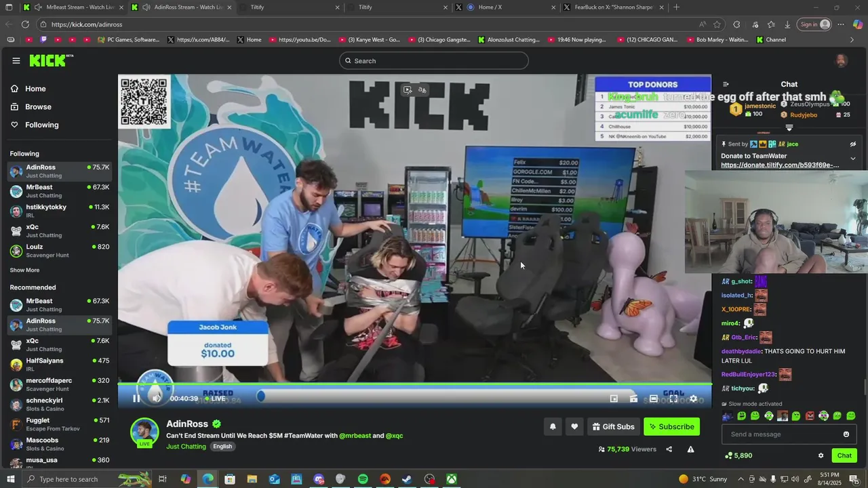Collapse the sidebar with the hamburger menu

point(16,61)
